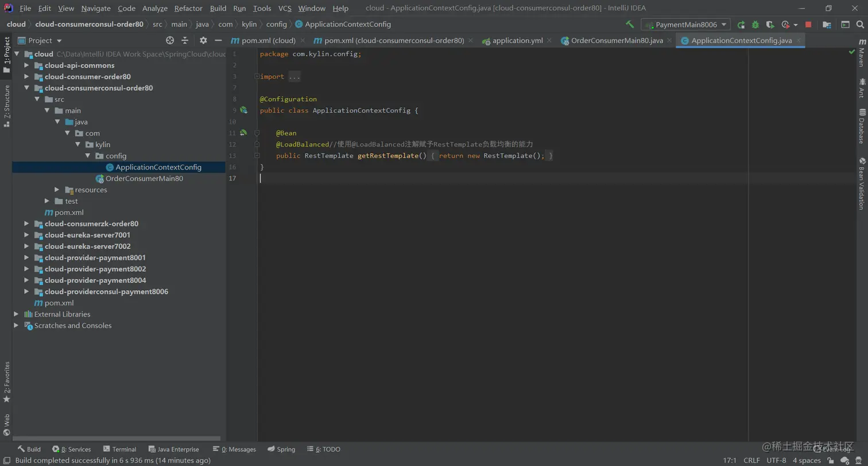Screen dimensions: 868x466
Task: Expand External Libraries node
Action: tap(17, 314)
